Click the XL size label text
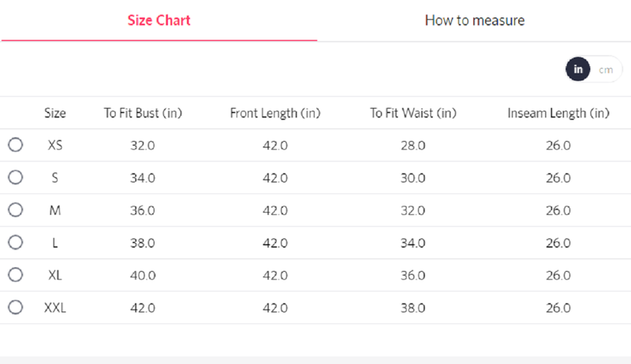631x364 pixels. click(x=55, y=275)
